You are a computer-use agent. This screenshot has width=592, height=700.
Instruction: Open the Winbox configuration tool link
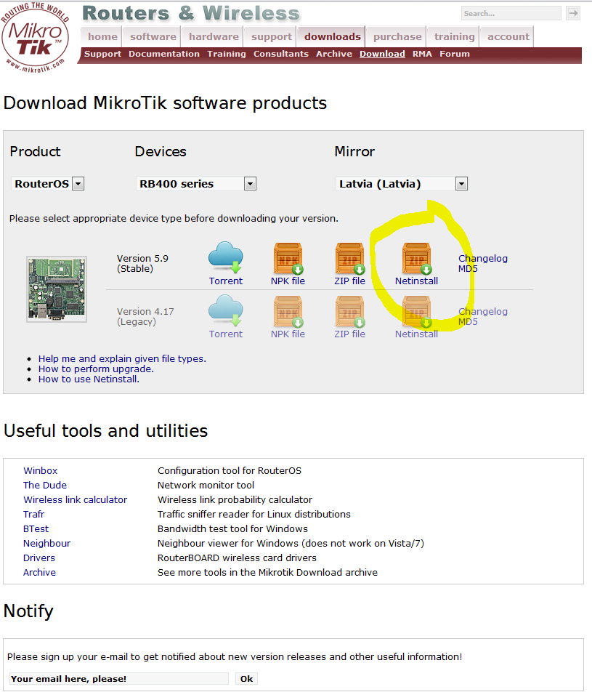coord(40,470)
